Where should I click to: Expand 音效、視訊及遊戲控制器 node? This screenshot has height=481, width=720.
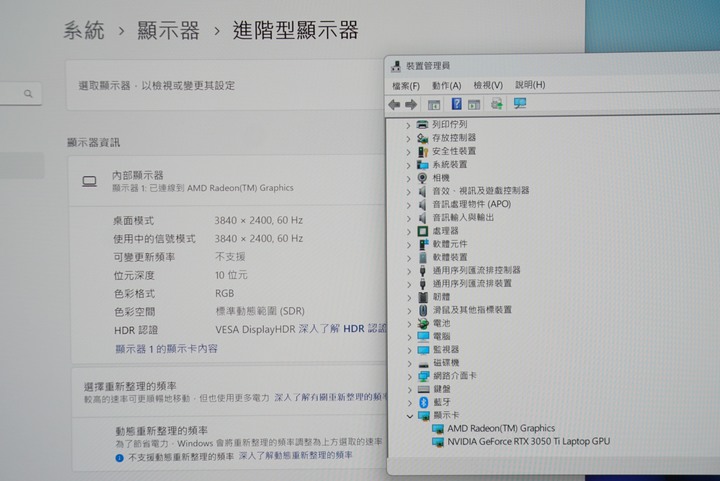click(x=409, y=191)
